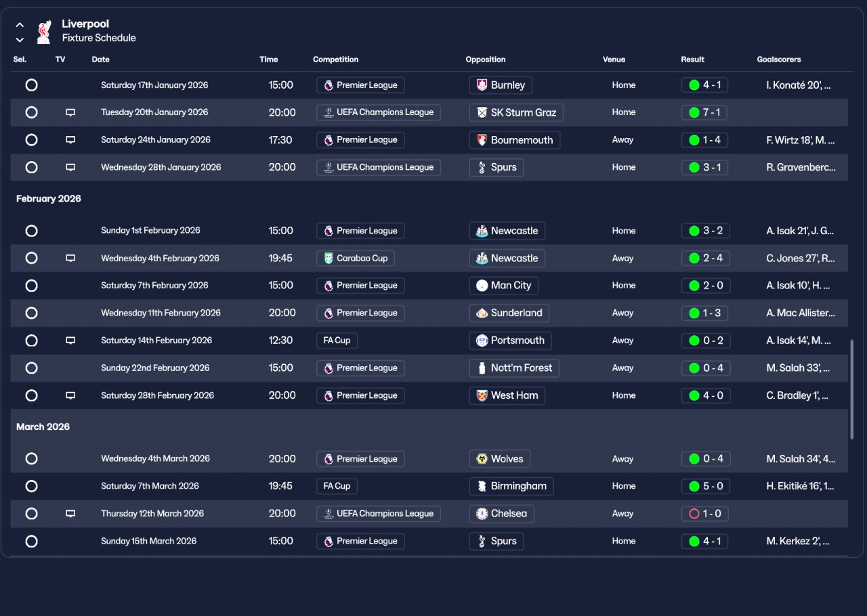This screenshot has height=616, width=867.
Task: Click the Liverpool club crest
Action: point(44,32)
